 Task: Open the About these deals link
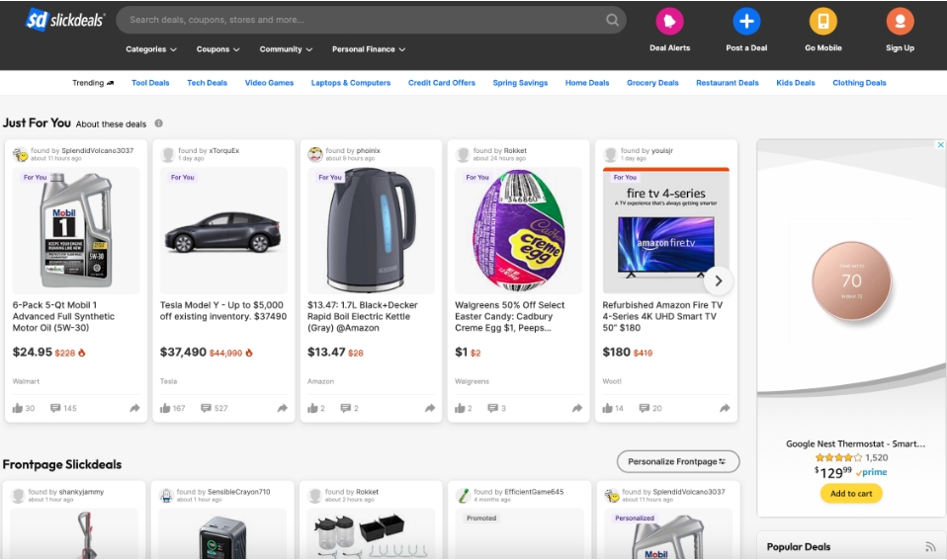pos(111,124)
